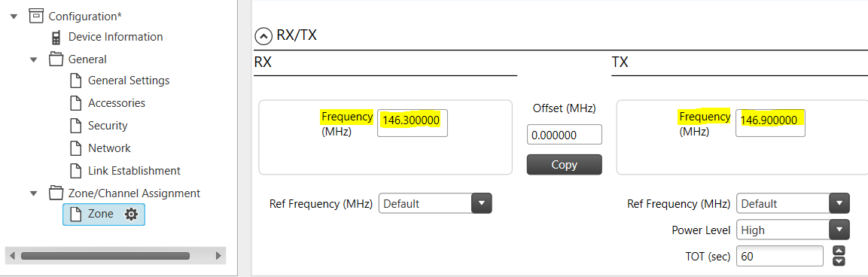Click the gear icon beside Zone
The image size is (868, 277).
pos(131,215)
